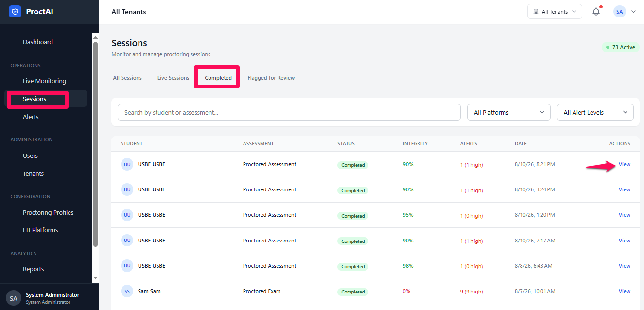View the session dated 8/10/26, 3:24 PM
The image size is (644, 310).
tap(625, 189)
